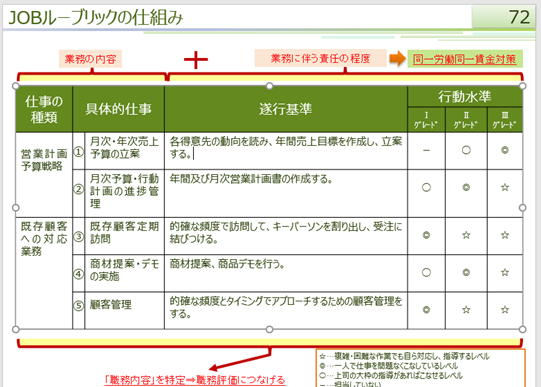Click the 具体的仕事 header cell
This screenshot has height=387, width=541.
[x=118, y=109]
